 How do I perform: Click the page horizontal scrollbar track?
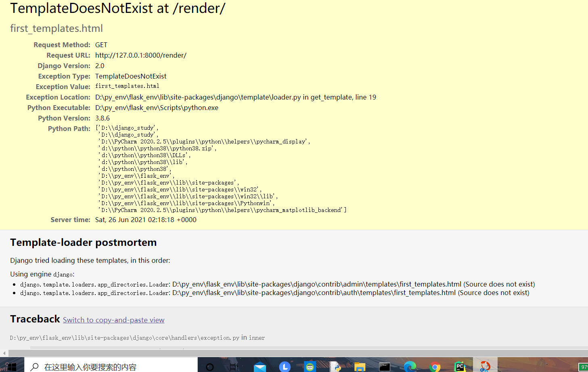pos(298,353)
